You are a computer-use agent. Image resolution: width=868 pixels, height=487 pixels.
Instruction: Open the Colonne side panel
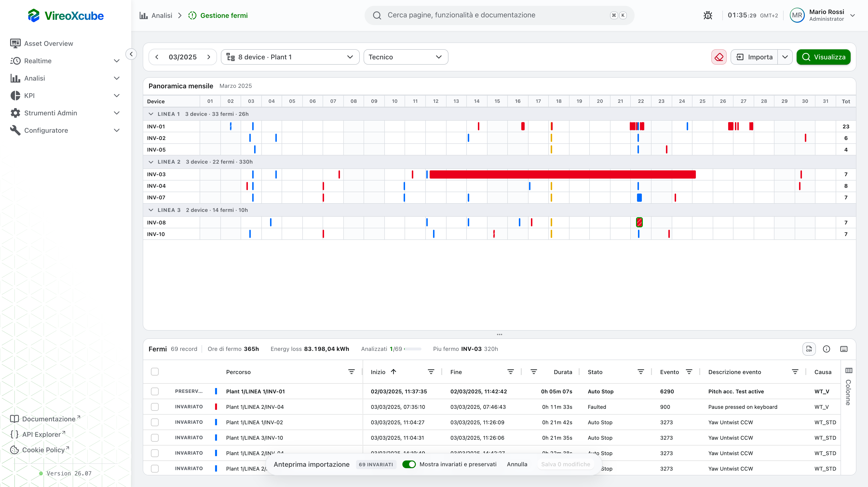pos(848,386)
